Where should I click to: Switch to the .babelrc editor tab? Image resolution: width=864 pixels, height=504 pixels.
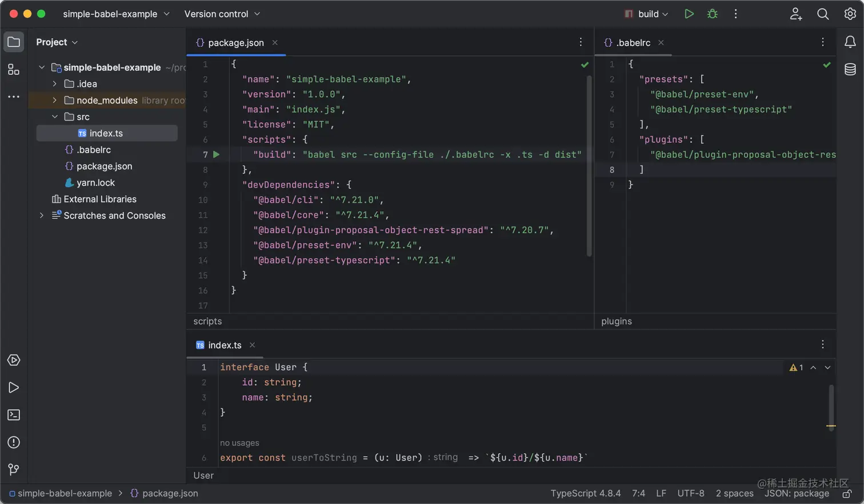(634, 42)
